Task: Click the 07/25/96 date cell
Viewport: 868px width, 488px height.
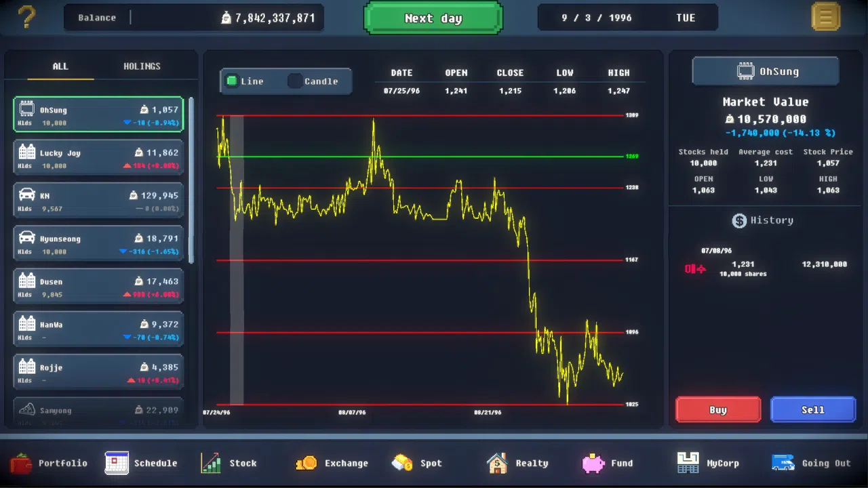Action: click(x=401, y=91)
